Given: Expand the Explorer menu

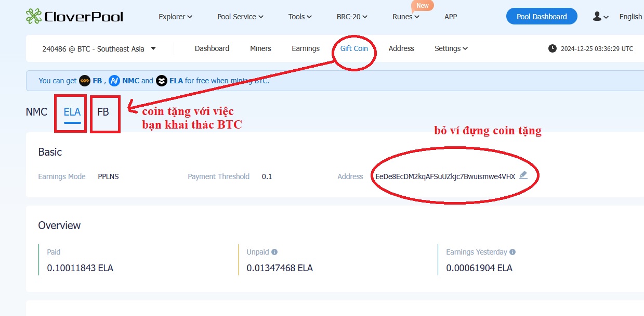Looking at the screenshot, I should (x=175, y=17).
